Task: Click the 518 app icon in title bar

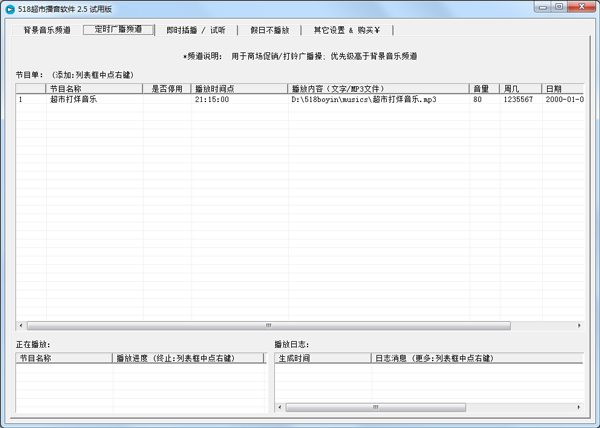Action: tap(9, 8)
